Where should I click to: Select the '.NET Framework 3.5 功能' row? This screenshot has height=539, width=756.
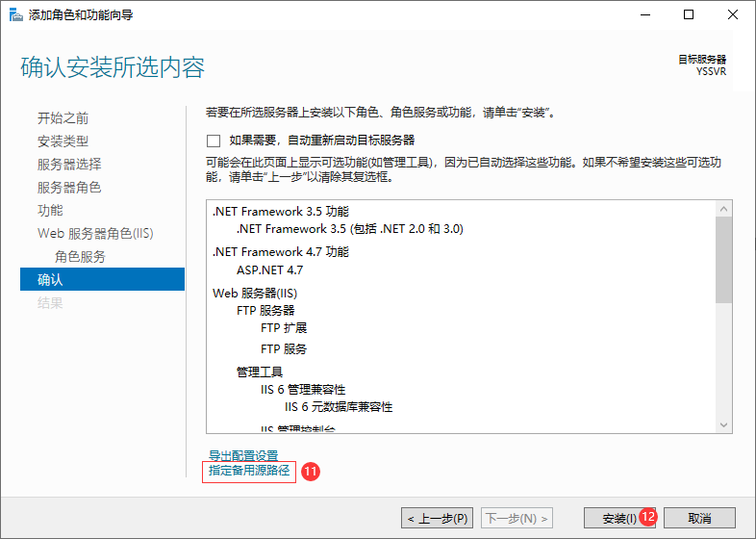pyautogui.click(x=281, y=212)
